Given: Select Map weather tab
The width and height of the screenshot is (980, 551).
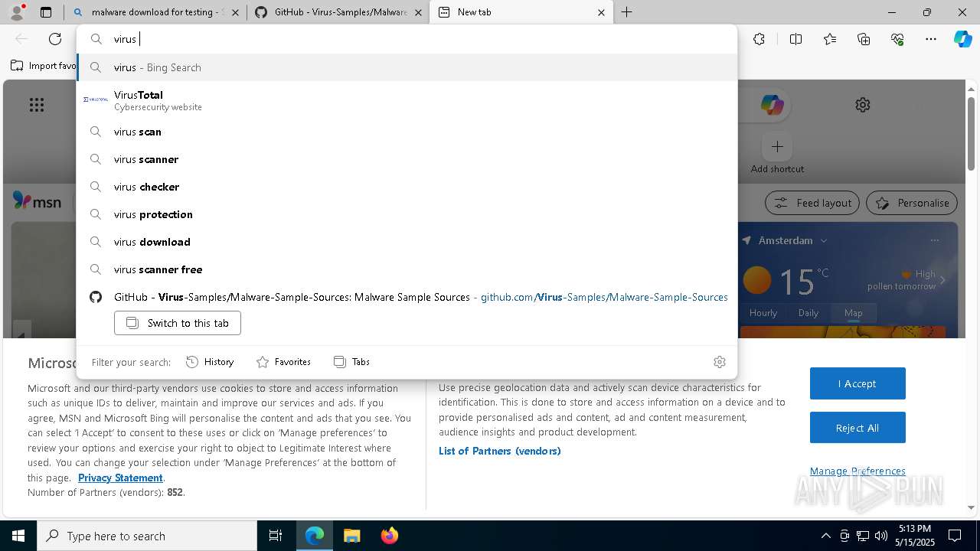Looking at the screenshot, I should 853,313.
